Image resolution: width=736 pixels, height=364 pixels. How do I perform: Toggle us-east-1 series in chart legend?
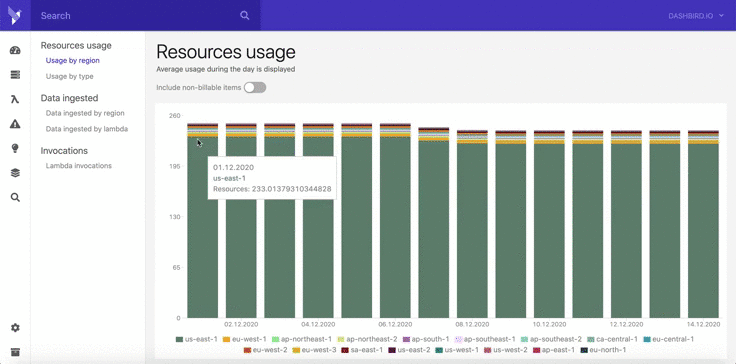pyautogui.click(x=196, y=339)
